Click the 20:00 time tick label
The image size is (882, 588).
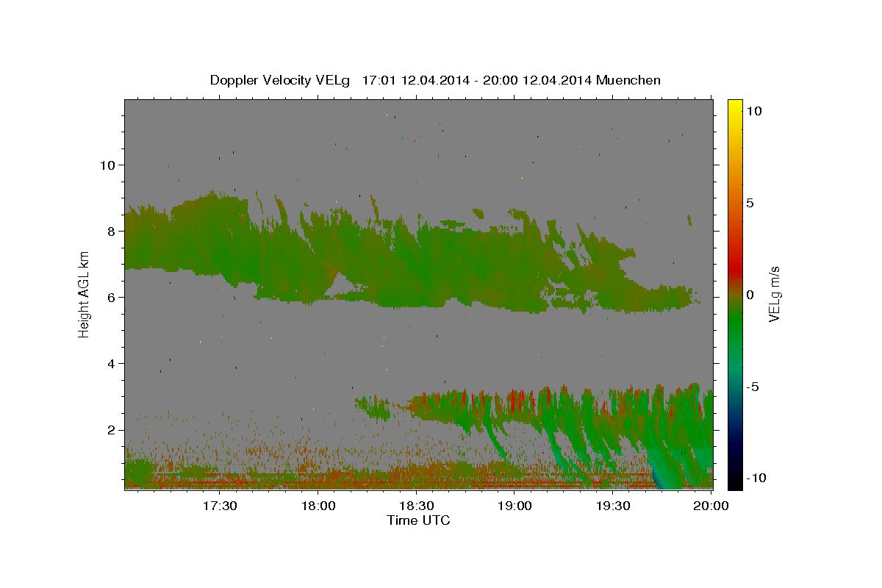711,506
